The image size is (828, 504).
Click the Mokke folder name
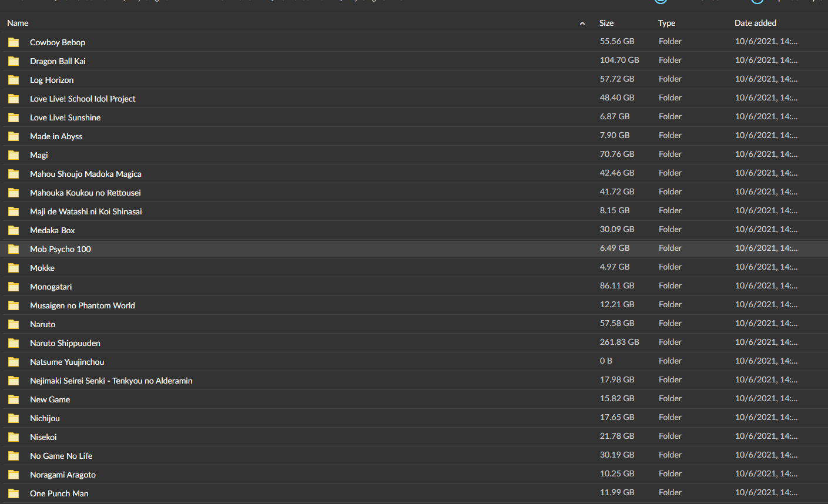tap(42, 268)
